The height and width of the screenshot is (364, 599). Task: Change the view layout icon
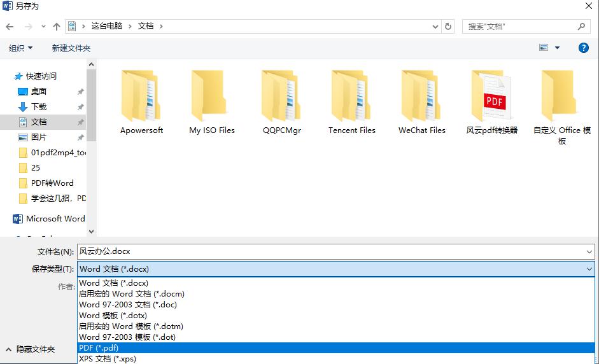pyautogui.click(x=544, y=48)
